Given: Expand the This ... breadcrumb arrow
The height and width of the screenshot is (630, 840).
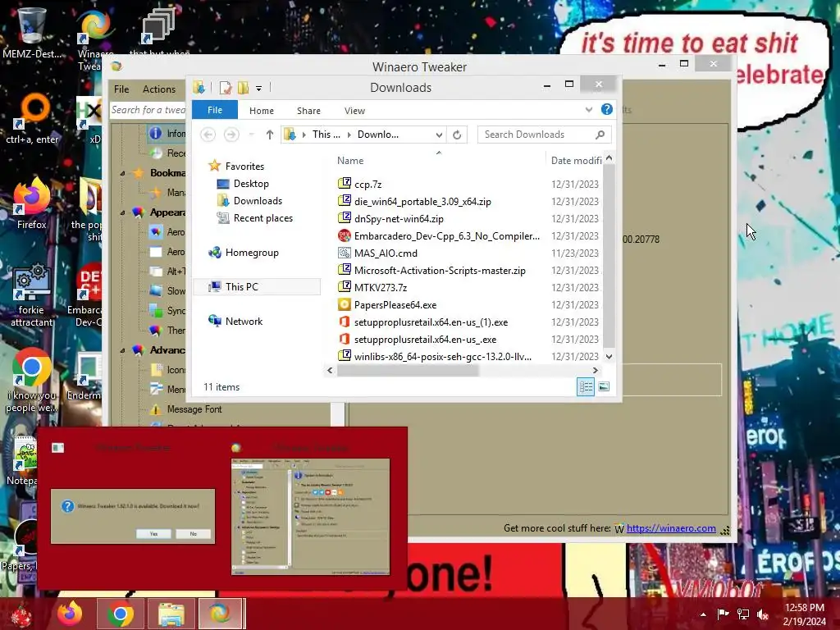Looking at the screenshot, I should [349, 135].
